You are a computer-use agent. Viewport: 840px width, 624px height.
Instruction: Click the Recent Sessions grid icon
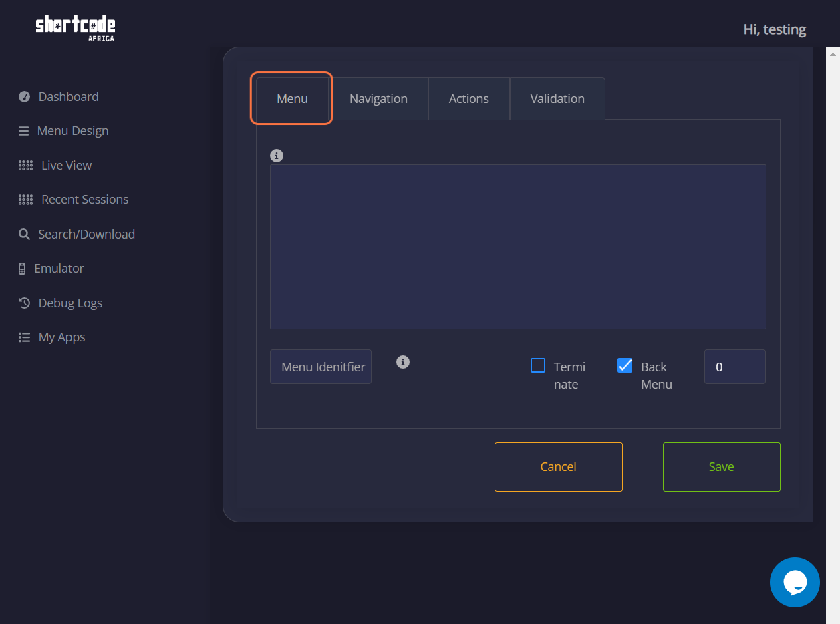pyautogui.click(x=25, y=200)
